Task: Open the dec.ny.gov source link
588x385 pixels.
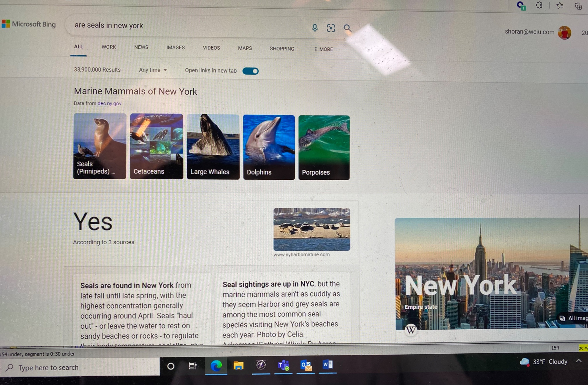Action: point(109,103)
